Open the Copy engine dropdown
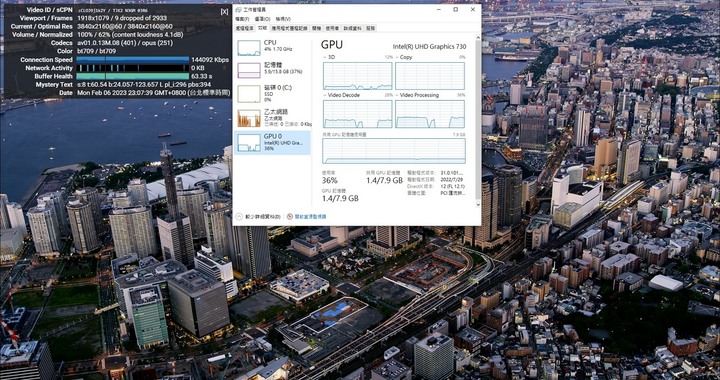Viewport: 720px width, 380px height. click(x=404, y=57)
